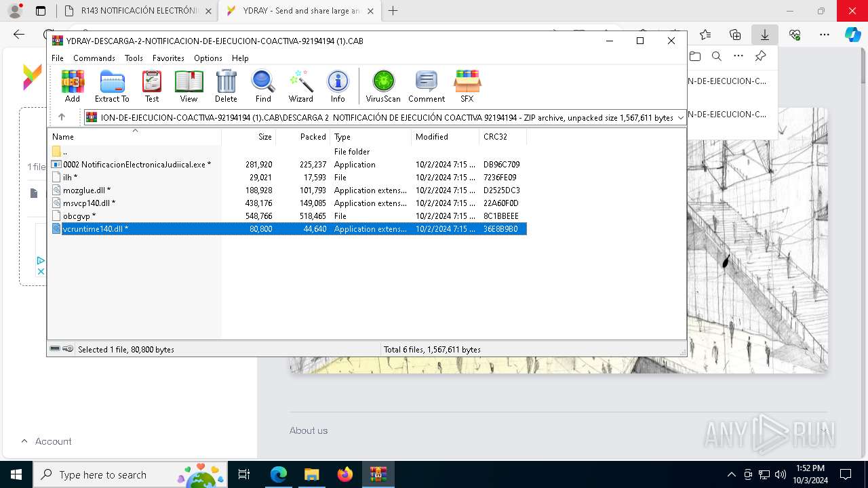Search downloads with the magnifier icon
868x488 pixels.
[x=717, y=56]
